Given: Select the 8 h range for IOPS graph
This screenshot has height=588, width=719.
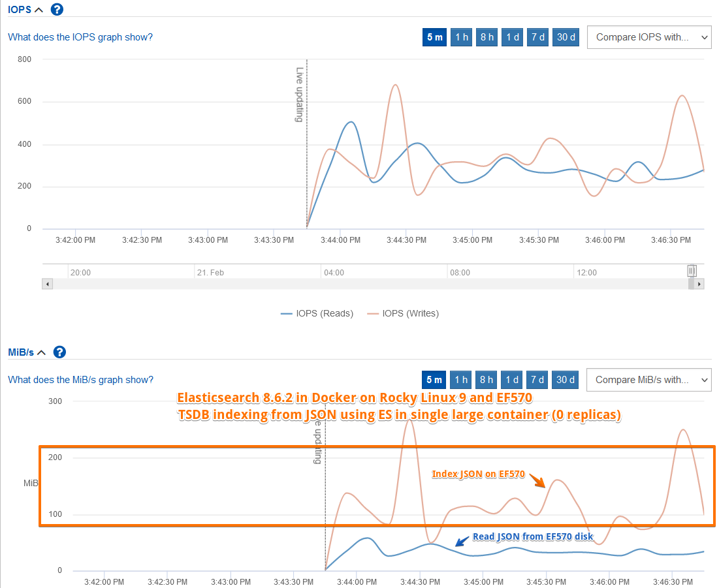Looking at the screenshot, I should 487,37.
